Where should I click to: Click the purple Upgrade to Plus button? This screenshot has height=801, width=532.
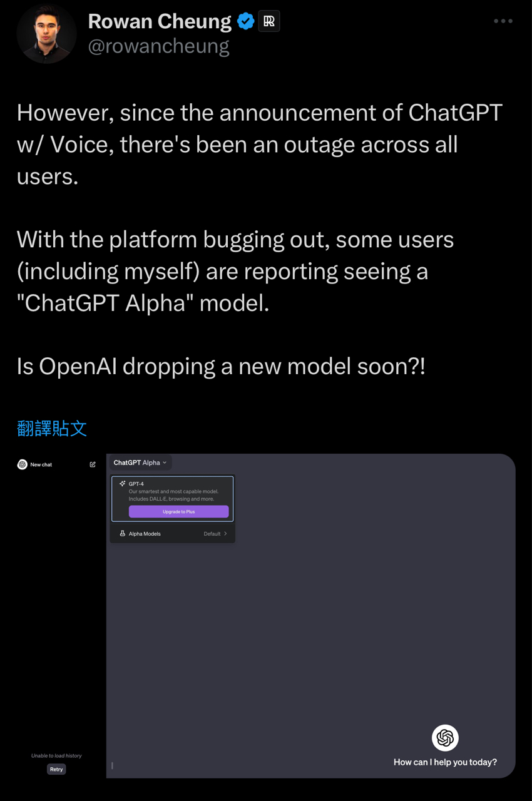click(x=178, y=511)
